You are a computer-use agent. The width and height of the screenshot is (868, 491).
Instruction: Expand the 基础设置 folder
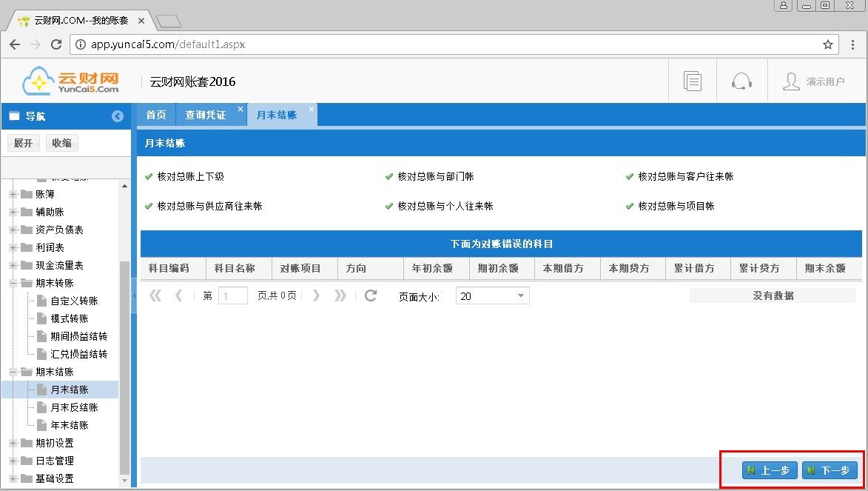coord(13,478)
